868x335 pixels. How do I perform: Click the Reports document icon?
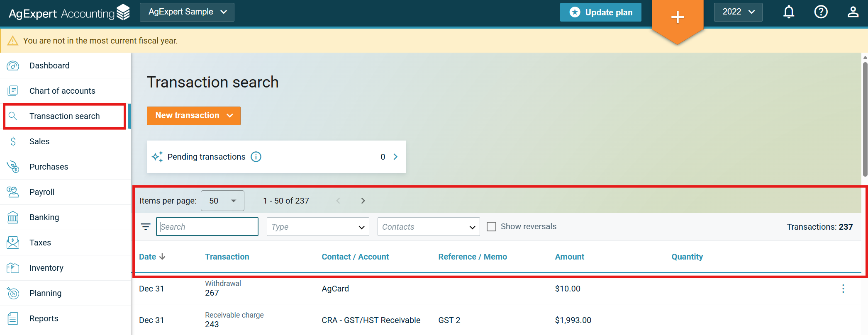click(13, 318)
